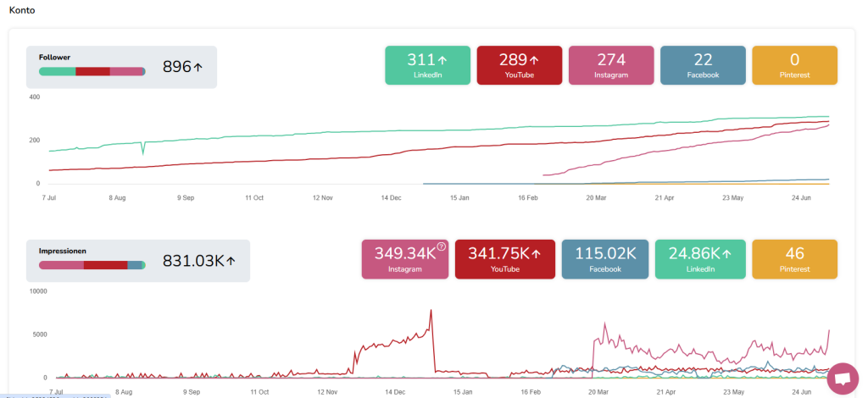Click the up arrow on YouTube 341.75K card
The image size is (868, 398).
[536, 252]
